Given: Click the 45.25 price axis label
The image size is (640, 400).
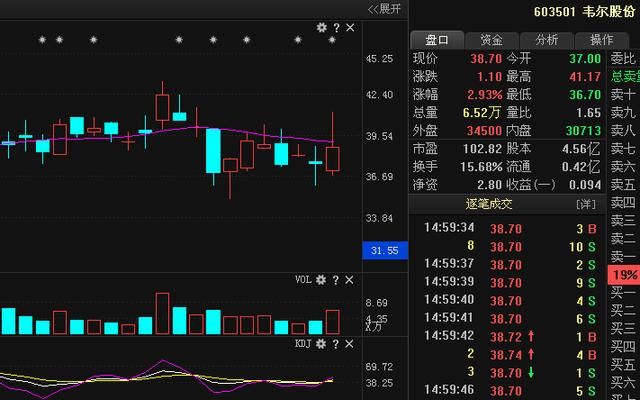Looking at the screenshot, I should click(380, 59).
